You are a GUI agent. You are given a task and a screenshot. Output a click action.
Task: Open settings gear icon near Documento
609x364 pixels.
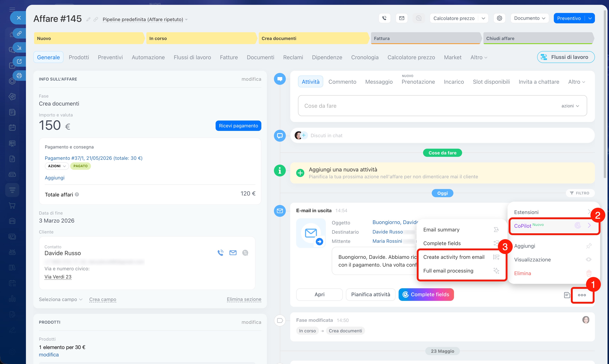point(499,18)
